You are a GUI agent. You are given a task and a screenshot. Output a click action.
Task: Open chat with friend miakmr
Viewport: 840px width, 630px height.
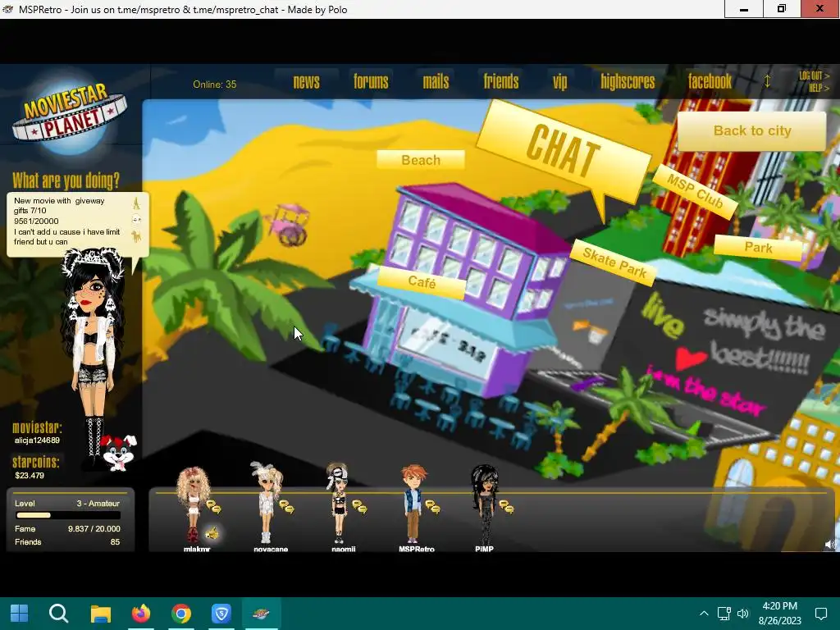click(214, 506)
